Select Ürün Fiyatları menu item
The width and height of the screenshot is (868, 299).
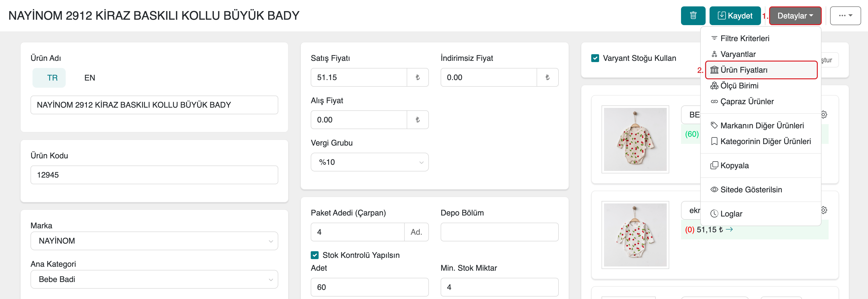pos(744,70)
